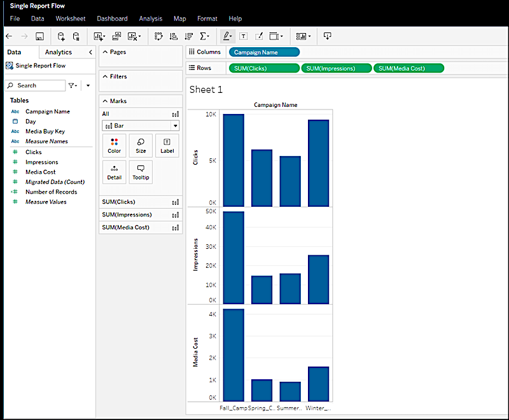This screenshot has width=509, height=420.
Task: Open the Tooltip mark card
Action: coord(141,172)
